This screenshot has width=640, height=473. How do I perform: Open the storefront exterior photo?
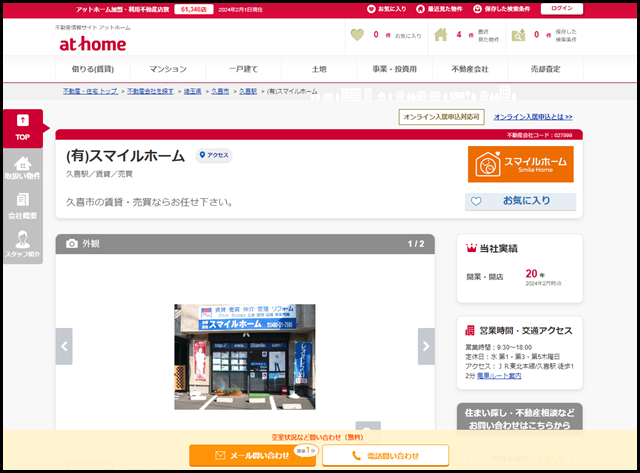244,357
